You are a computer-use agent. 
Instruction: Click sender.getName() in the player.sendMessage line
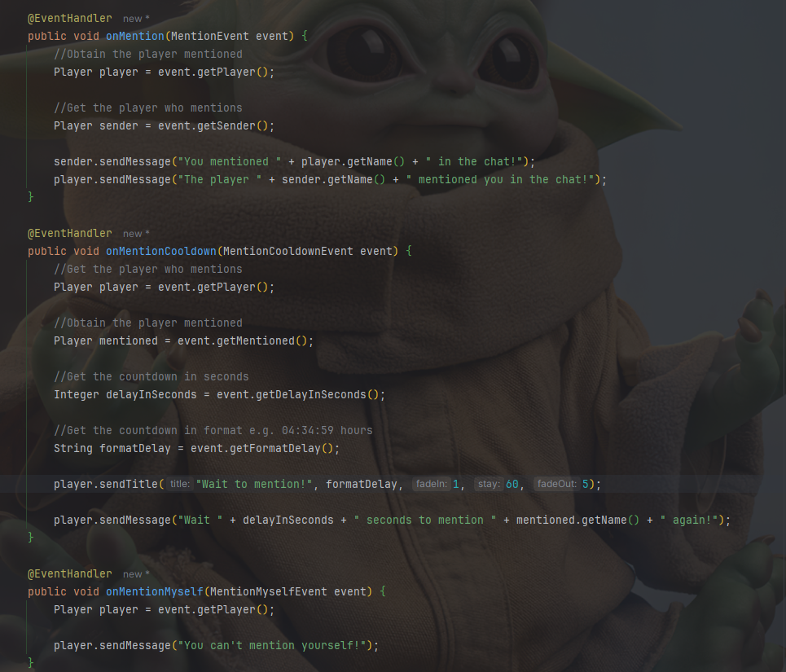[x=333, y=179]
